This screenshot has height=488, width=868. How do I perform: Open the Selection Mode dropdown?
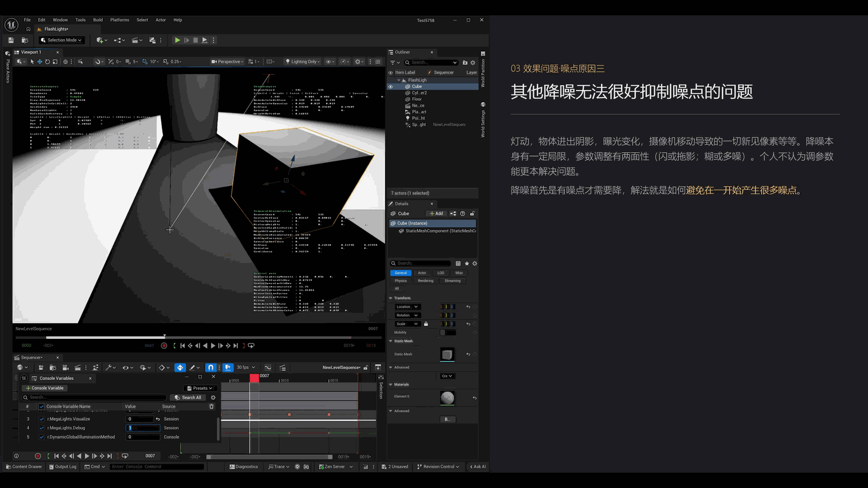pyautogui.click(x=61, y=40)
